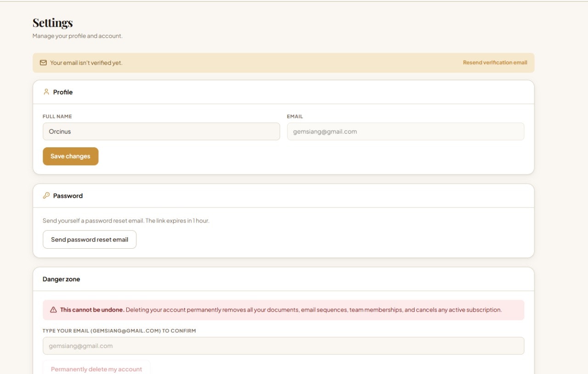Screen dimensions: 588x374
Task: Click the EMAIL label above email field
Action: tap(295, 117)
